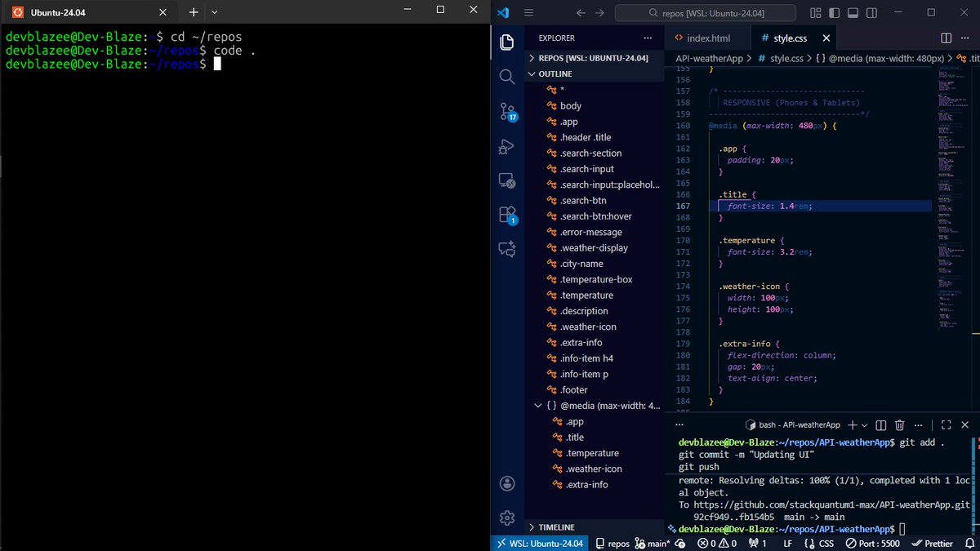Screen dimensions: 980x551
Task: Open the terminal launch profile dropdown arrow
Action: [864, 424]
